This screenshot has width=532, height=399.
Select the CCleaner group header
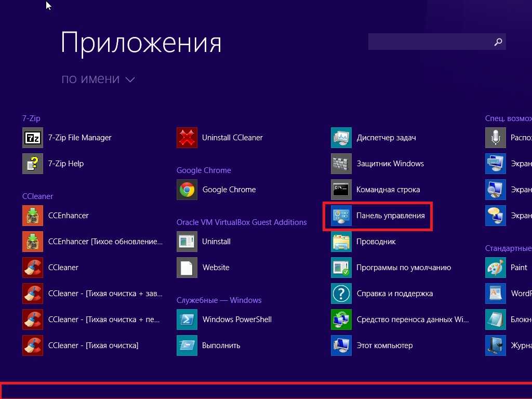coord(37,196)
